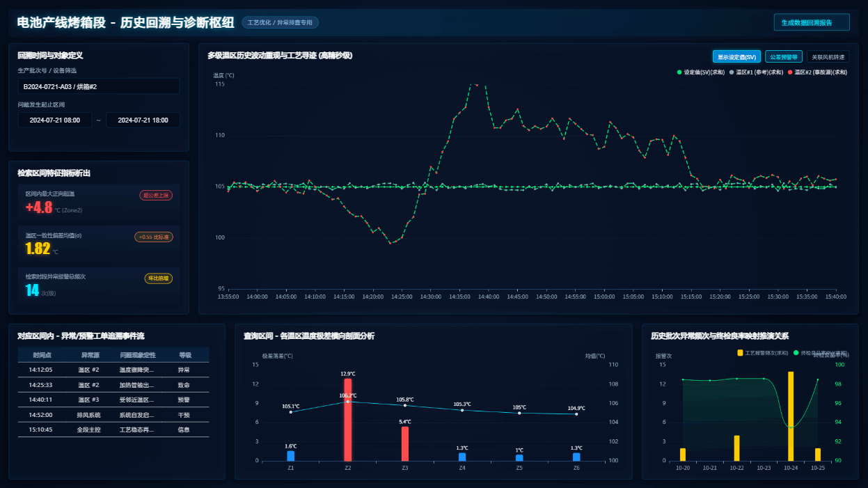Toggle legend item 温区#2 (事故源)(求和)
The image size is (868, 488).
[x=818, y=72]
